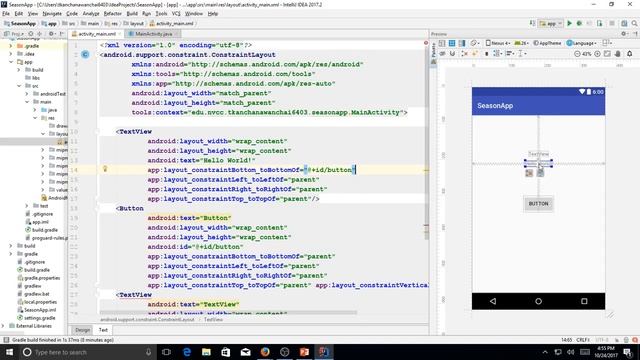Switch to the Design tab at bottom
The width and height of the screenshot is (640, 360).
tap(82, 330)
